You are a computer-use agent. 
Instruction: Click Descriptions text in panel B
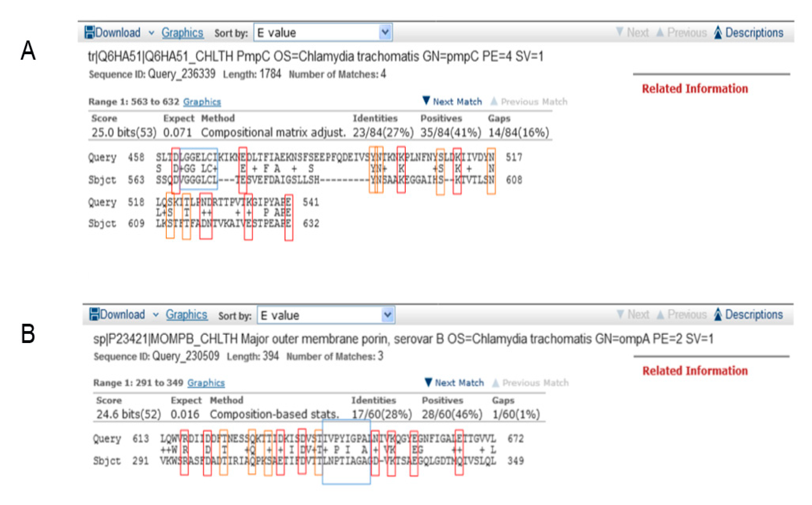pos(754,314)
